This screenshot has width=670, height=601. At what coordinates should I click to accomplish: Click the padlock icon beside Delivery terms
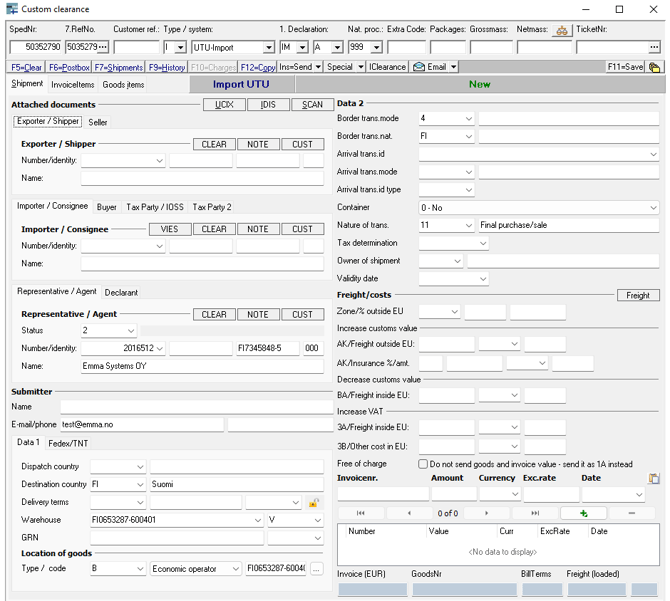point(313,502)
